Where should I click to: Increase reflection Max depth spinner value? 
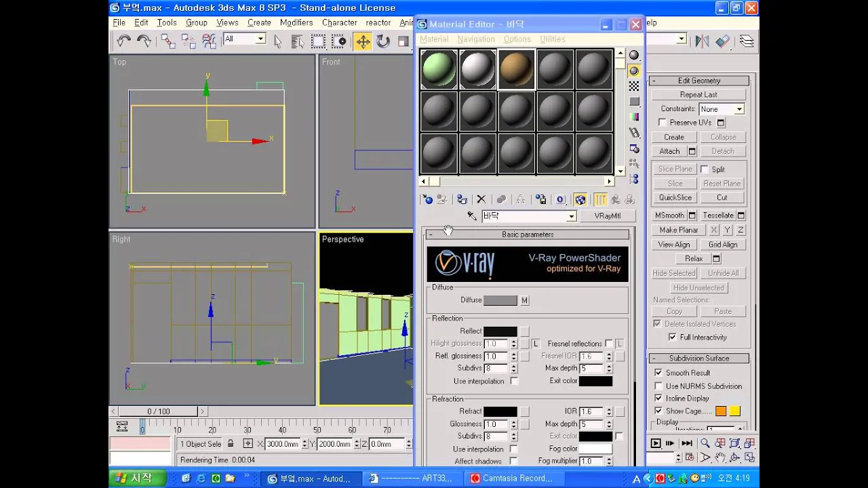[x=609, y=365]
